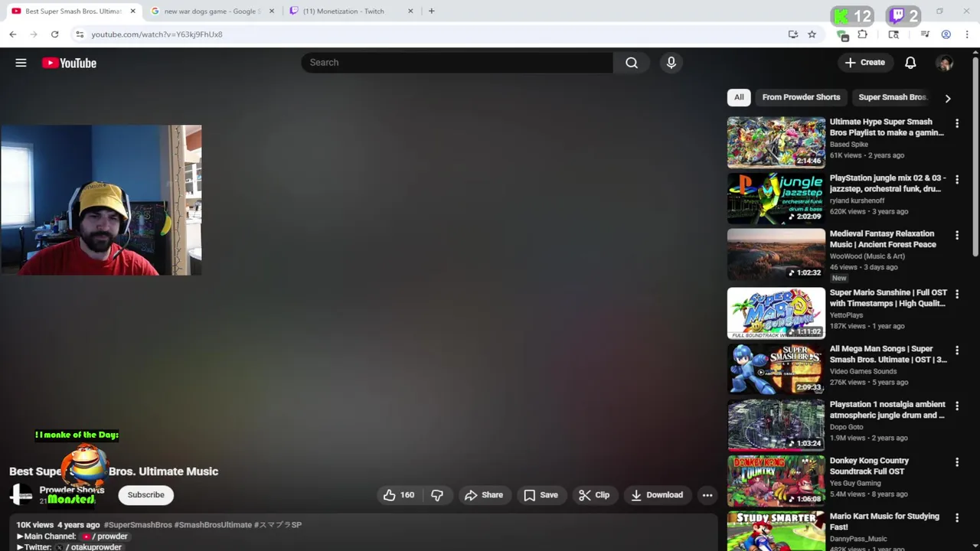The width and height of the screenshot is (980, 551).
Task: Open the Extensions puzzle icon
Action: coord(863,34)
